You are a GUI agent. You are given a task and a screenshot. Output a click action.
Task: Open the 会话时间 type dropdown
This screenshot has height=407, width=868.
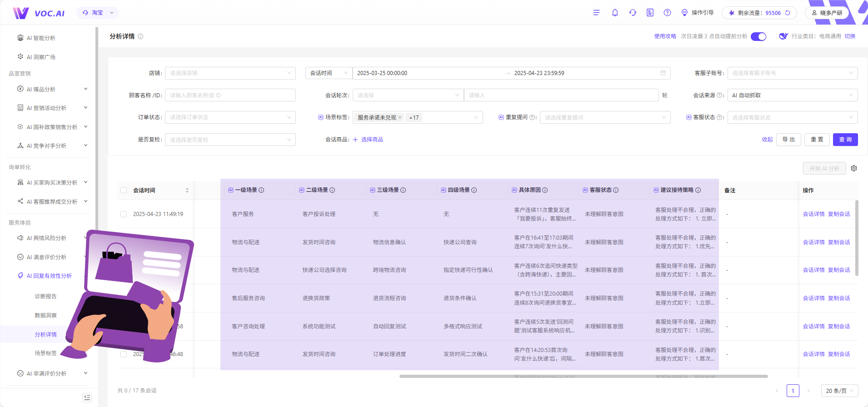[x=329, y=73]
